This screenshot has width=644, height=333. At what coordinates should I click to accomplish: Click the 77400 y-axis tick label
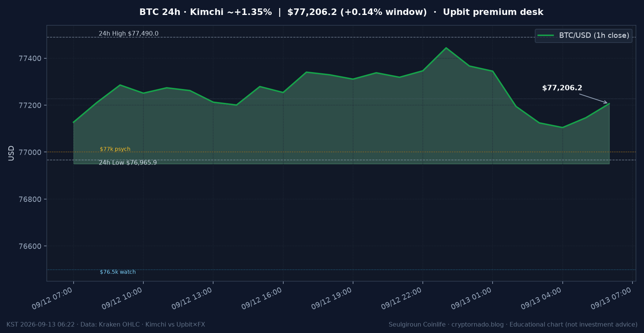tap(30, 59)
